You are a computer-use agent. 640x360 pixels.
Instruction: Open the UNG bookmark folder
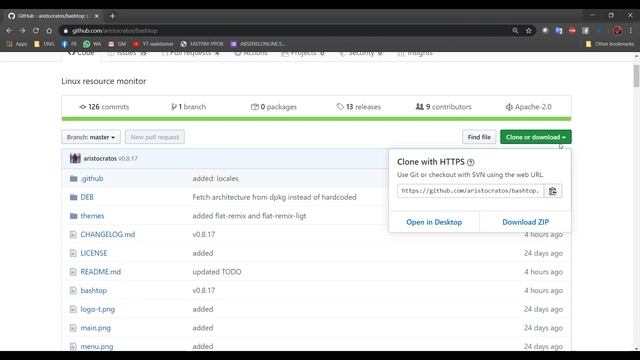[44, 44]
